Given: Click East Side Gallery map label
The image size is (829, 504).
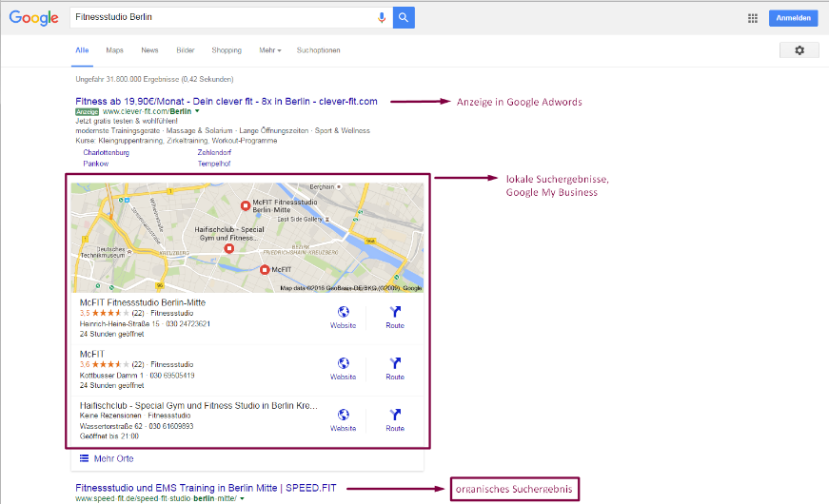Looking at the screenshot, I should click(x=300, y=220).
